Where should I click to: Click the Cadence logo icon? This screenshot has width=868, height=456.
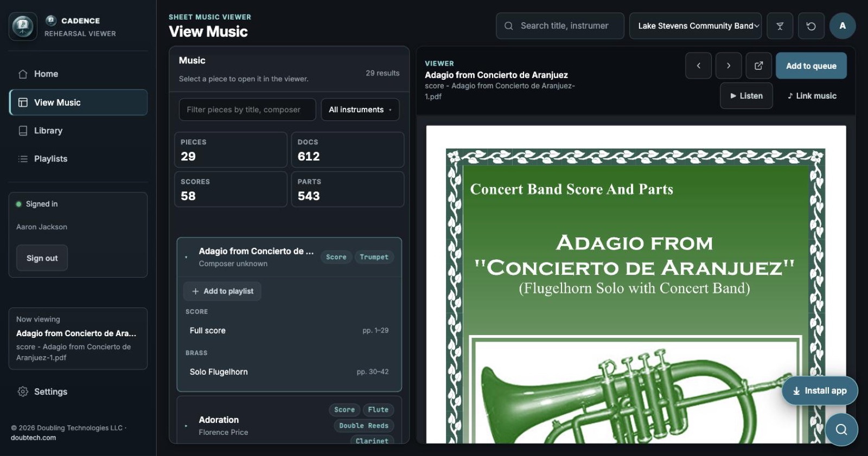23,26
